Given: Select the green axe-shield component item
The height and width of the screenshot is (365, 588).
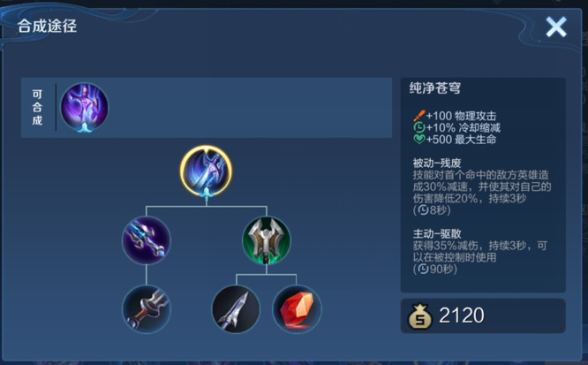Looking at the screenshot, I should coord(267,240).
